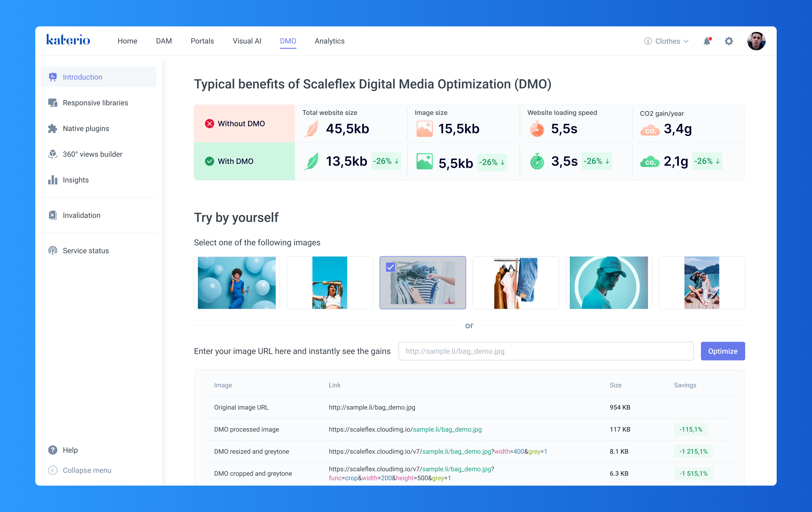The width and height of the screenshot is (812, 512).
Task: Switch to the Analytics tab
Action: click(x=330, y=41)
